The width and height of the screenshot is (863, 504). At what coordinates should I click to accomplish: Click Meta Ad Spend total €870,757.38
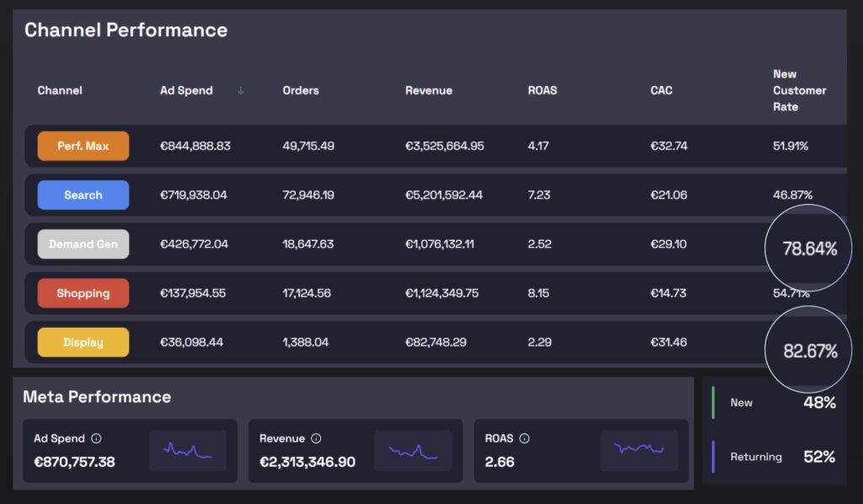coord(74,462)
